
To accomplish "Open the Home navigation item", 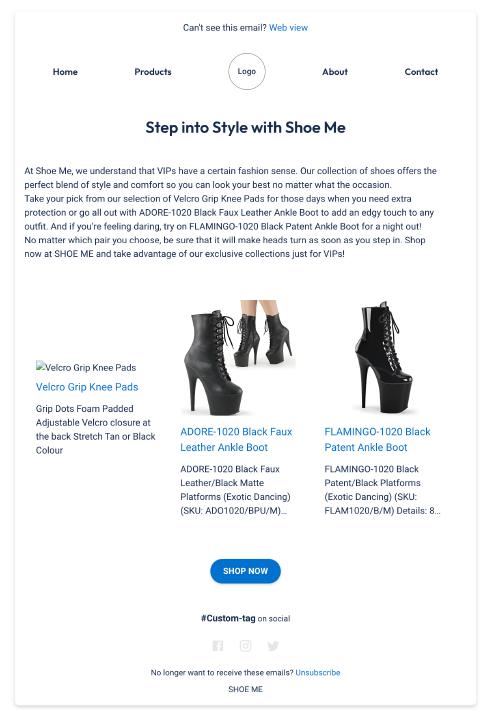I will 65,72.
